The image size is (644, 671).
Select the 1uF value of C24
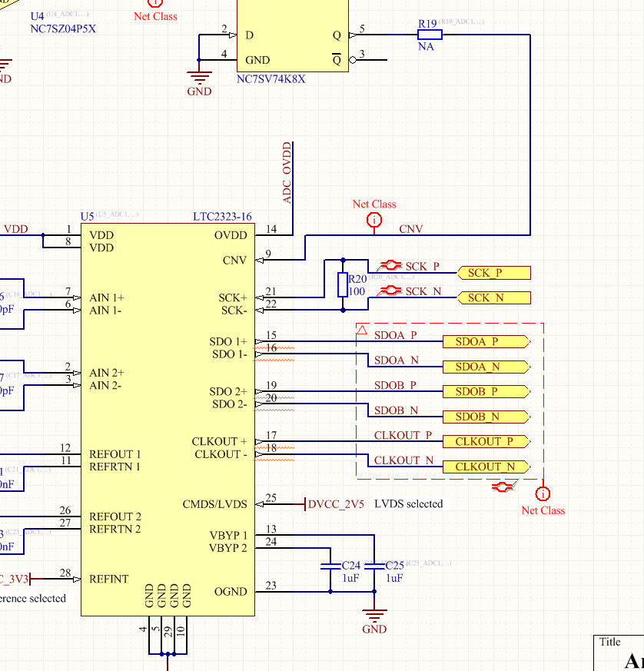click(x=350, y=578)
